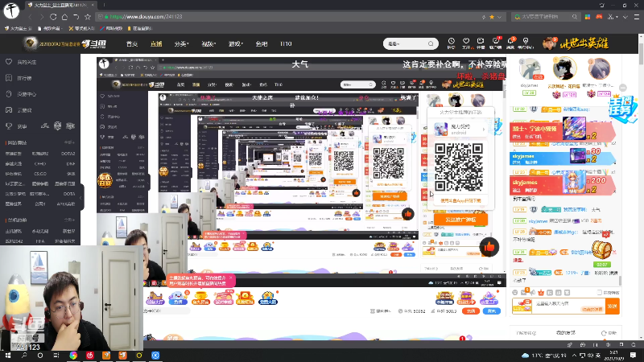Click the orange thumbs-up like button
This screenshot has height=362, width=644.
point(489,247)
